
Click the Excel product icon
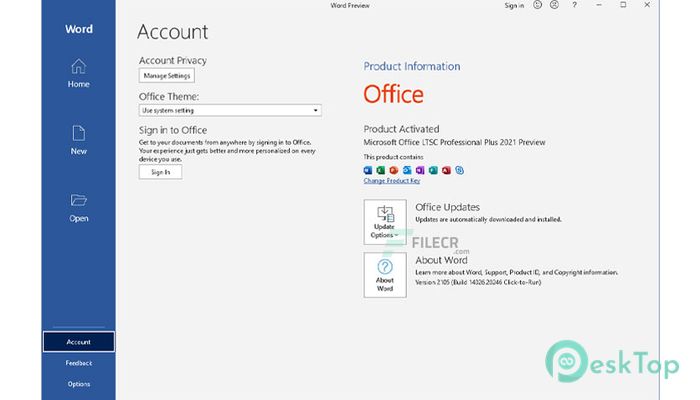click(381, 170)
